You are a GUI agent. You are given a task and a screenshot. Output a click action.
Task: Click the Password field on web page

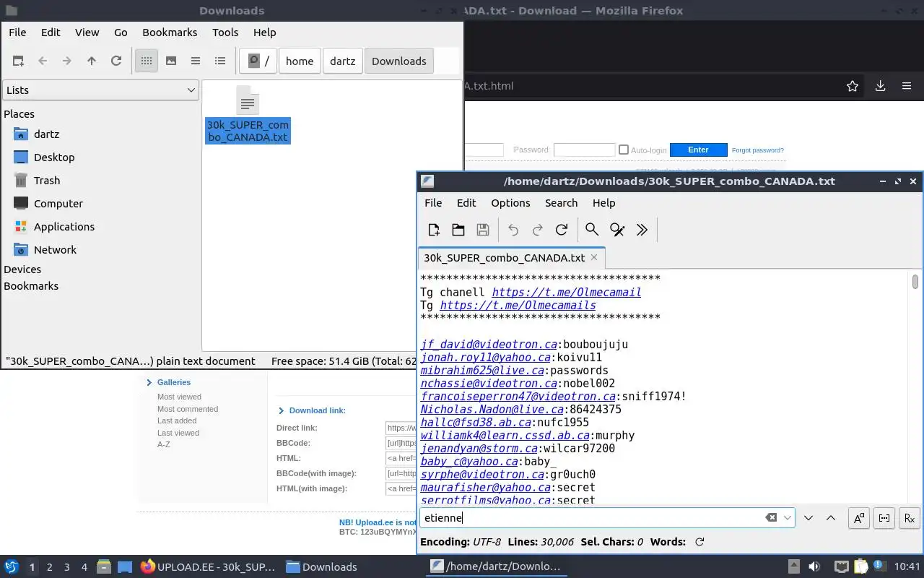click(584, 150)
